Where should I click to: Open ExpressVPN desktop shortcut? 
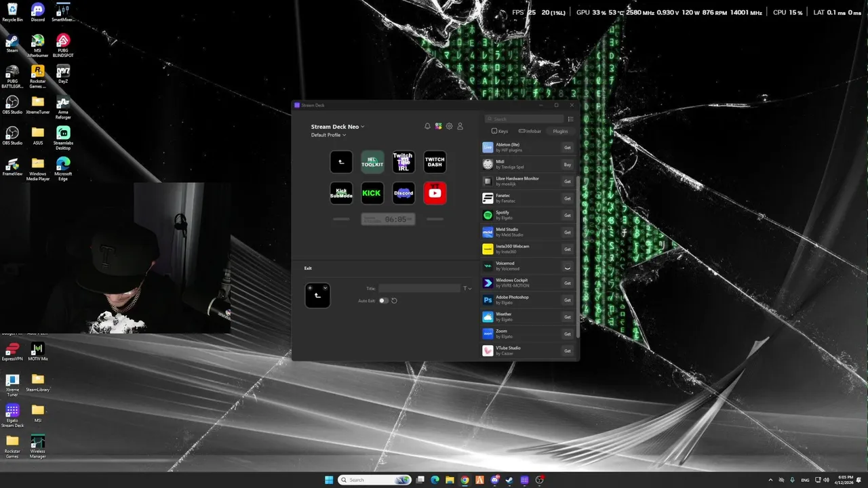coord(12,352)
